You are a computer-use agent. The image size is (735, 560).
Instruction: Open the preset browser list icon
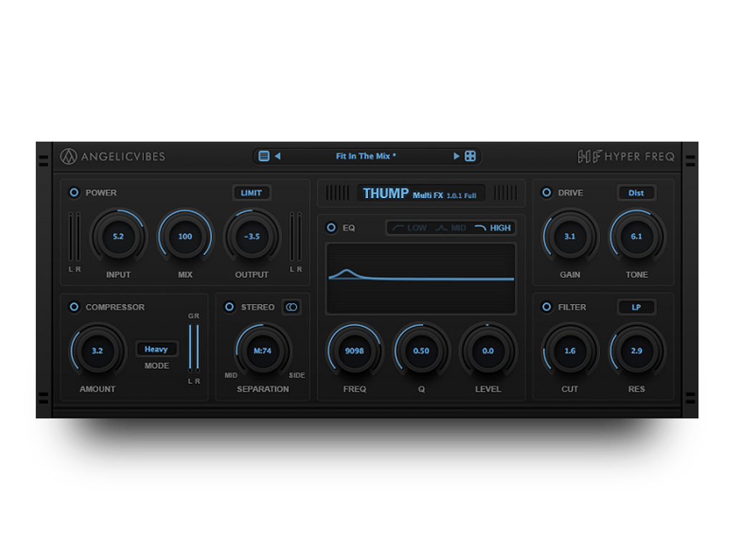pyautogui.click(x=264, y=156)
